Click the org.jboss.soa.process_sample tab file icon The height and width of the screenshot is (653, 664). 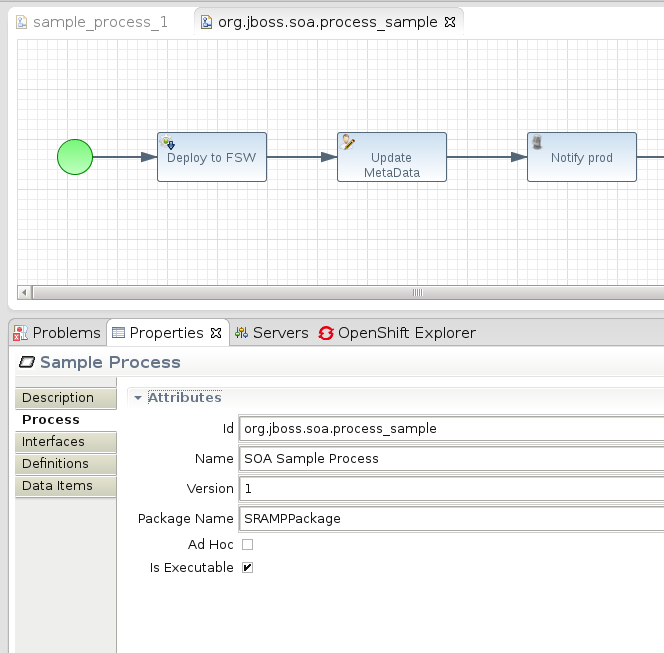206,22
